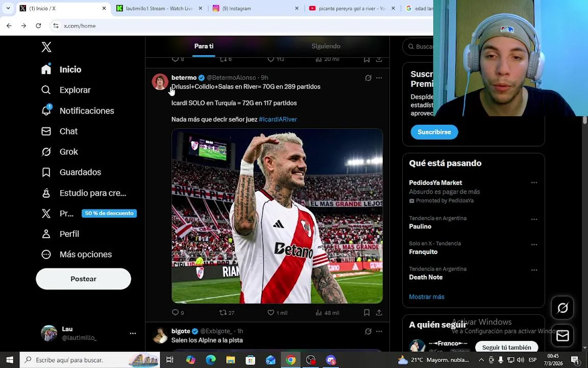Open account menu dots for Lau

tap(133, 333)
